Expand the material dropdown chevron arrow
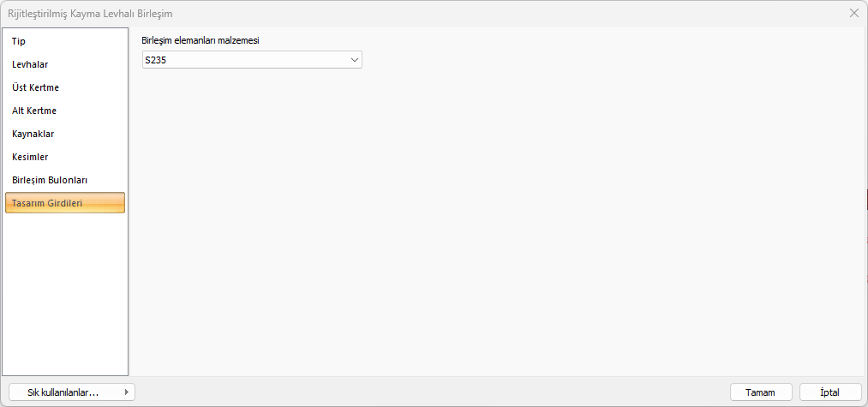This screenshot has height=407, width=868. click(x=355, y=60)
